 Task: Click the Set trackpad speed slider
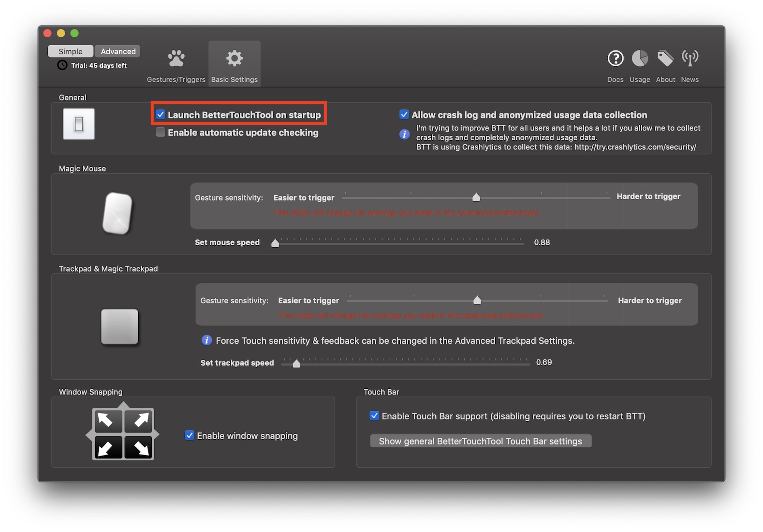tap(405, 363)
